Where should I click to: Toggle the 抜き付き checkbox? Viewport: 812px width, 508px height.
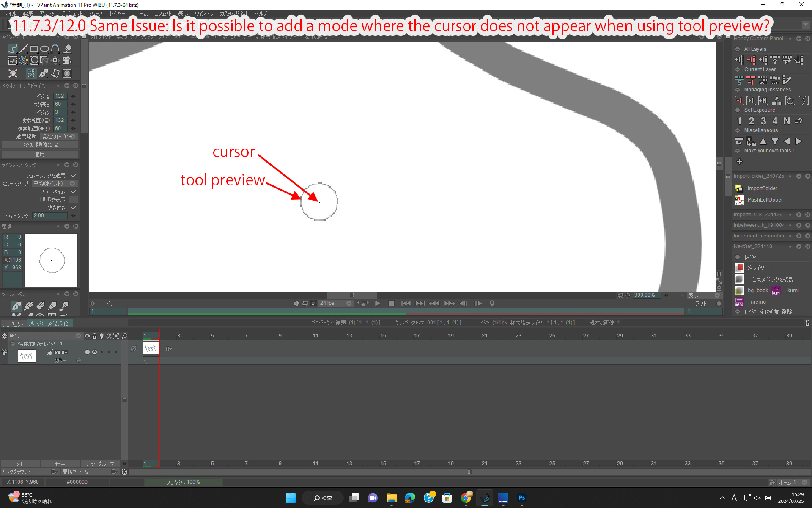point(74,208)
